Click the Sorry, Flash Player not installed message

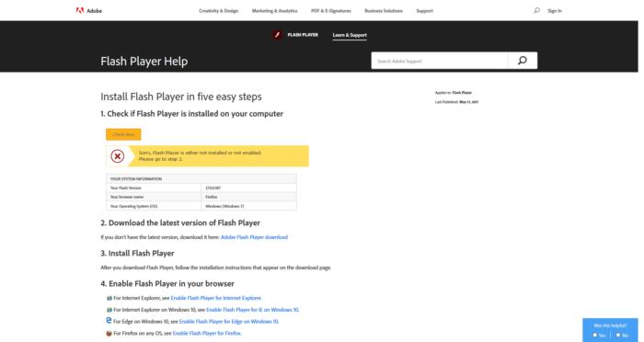click(200, 155)
